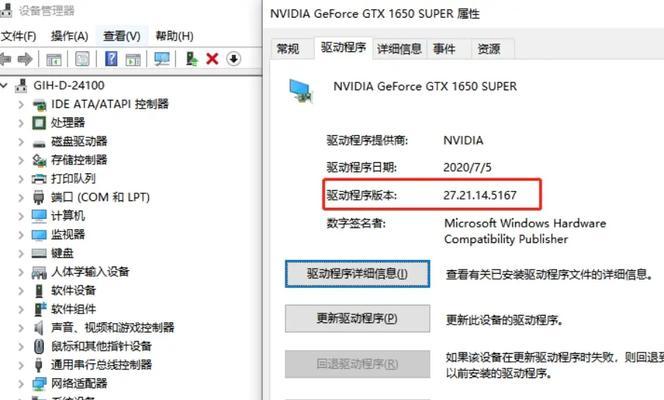Click the 软件组件 icon
The image size is (664, 400).
tap(40, 309)
